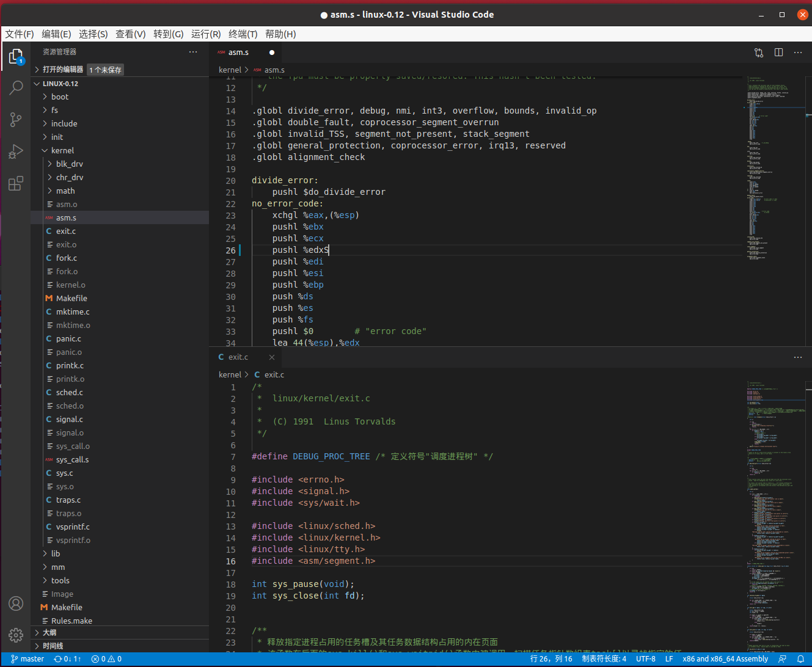
Task: Switch to the asm.s editor tab
Action: point(238,53)
